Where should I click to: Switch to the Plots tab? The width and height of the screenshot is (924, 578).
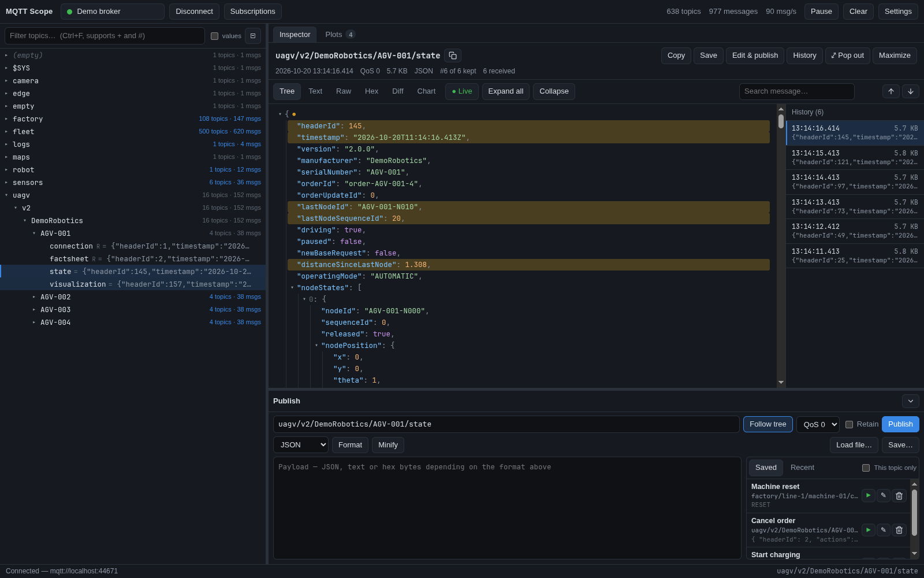(340, 35)
